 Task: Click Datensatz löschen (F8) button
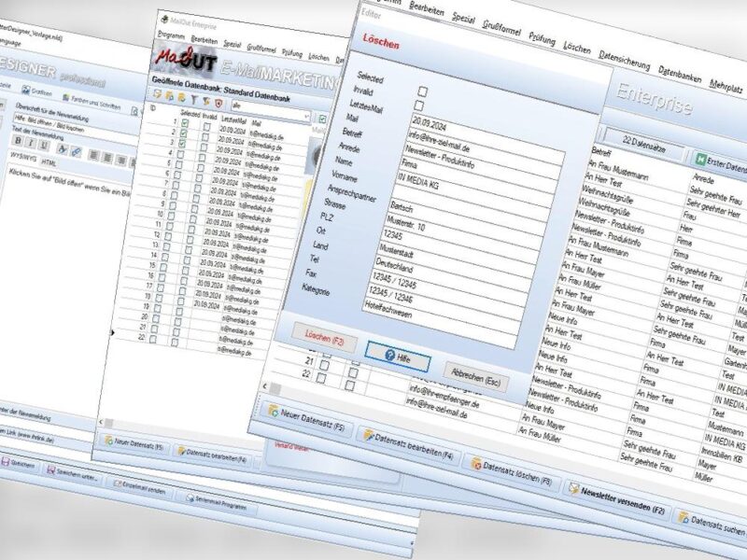(512, 471)
